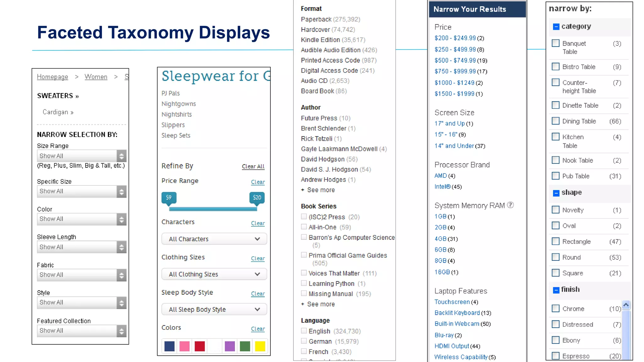Screen dimensions: 644x362
Task: Open the Color Show All dropdown
Action: 82,219
